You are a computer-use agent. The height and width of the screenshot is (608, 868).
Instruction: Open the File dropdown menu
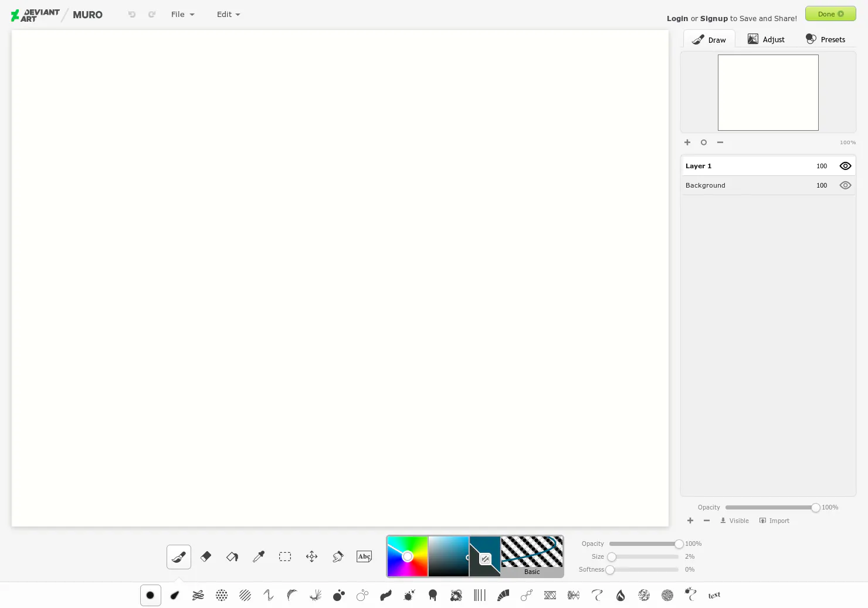[x=182, y=14]
